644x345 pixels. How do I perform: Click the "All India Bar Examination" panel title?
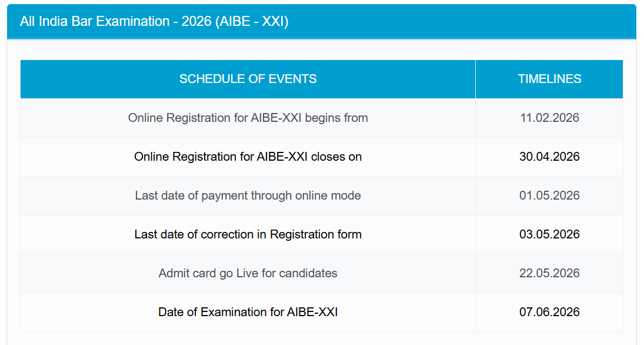coord(94,22)
